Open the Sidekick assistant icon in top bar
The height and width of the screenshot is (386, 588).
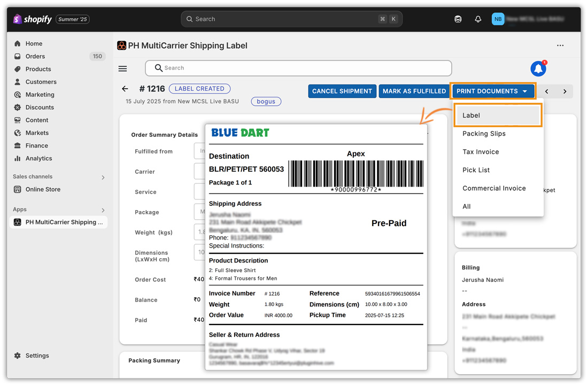(458, 19)
